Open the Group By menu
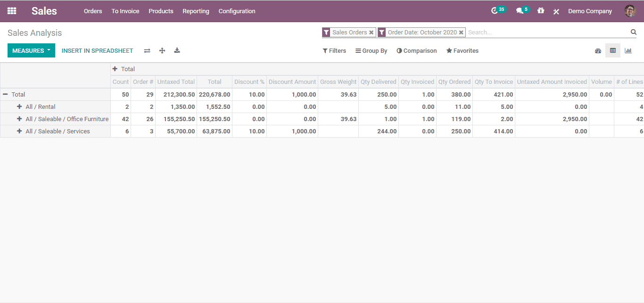Screen dimensions: 644x303 click(x=372, y=50)
